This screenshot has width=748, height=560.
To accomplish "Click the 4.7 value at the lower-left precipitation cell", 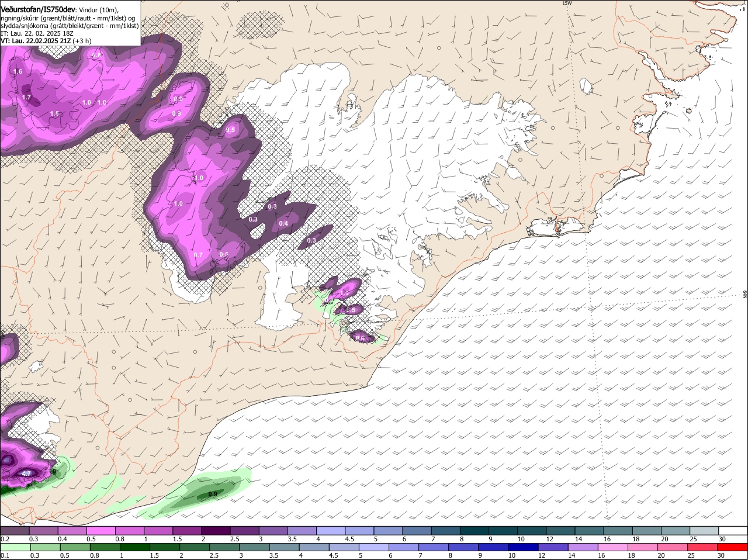I will [x=26, y=473].
